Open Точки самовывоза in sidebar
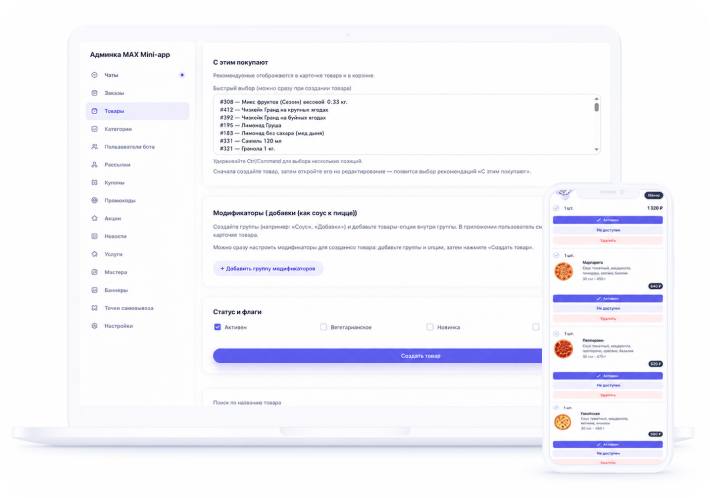The image size is (710, 498). (x=137, y=308)
